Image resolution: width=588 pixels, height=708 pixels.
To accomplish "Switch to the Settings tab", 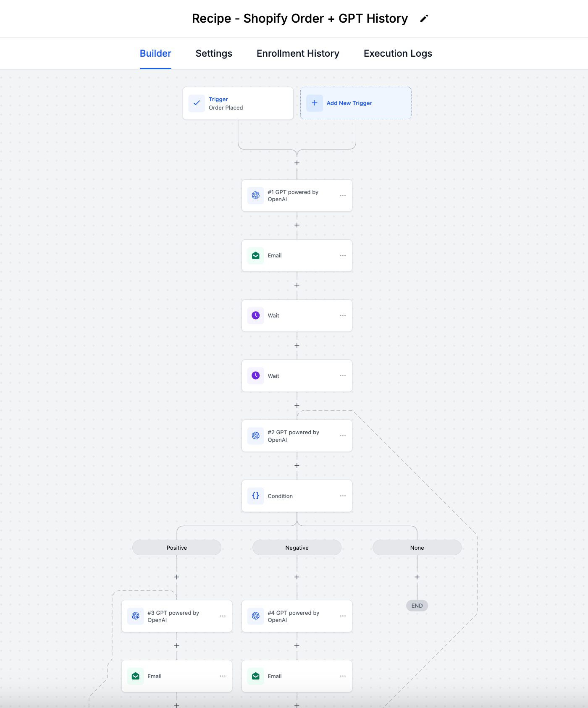I will [214, 53].
